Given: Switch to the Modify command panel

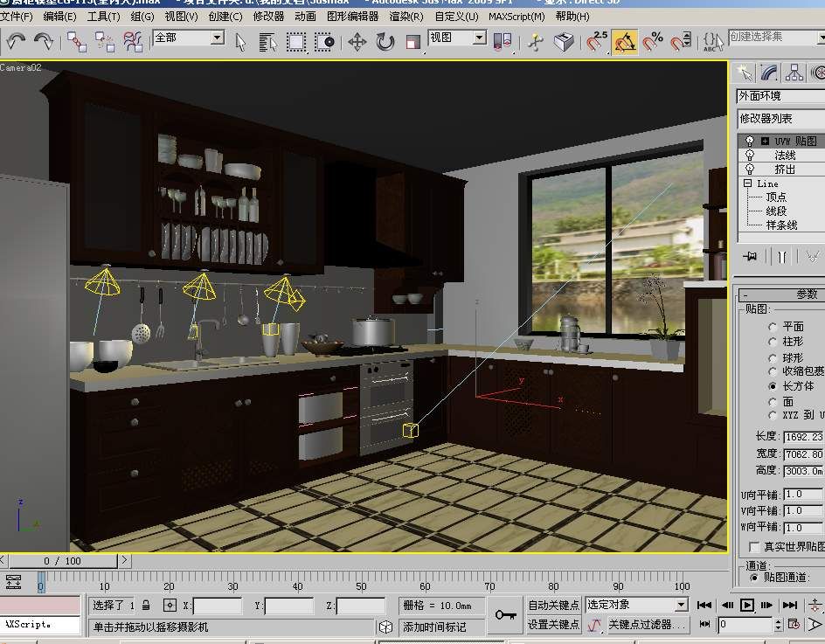Looking at the screenshot, I should pyautogui.click(x=770, y=73).
